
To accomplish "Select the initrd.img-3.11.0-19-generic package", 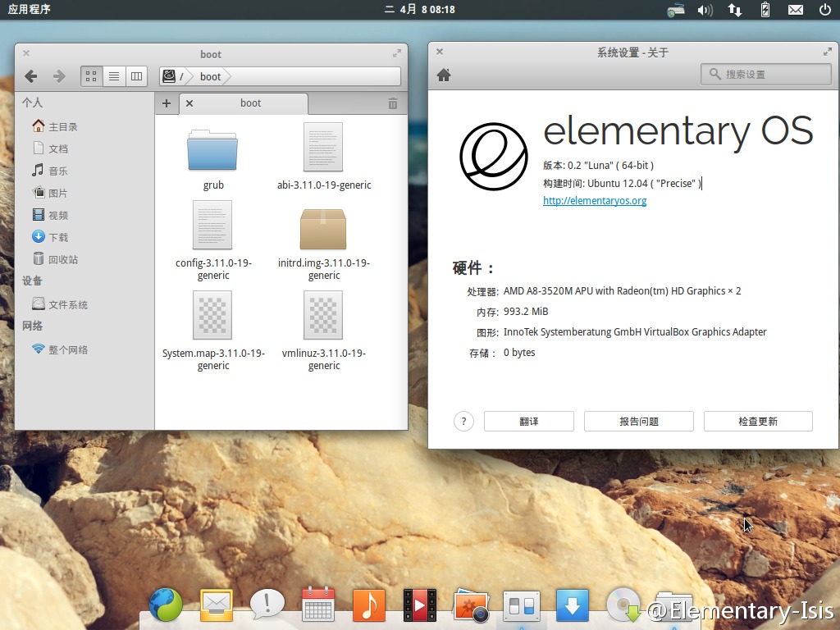I will tap(323, 244).
